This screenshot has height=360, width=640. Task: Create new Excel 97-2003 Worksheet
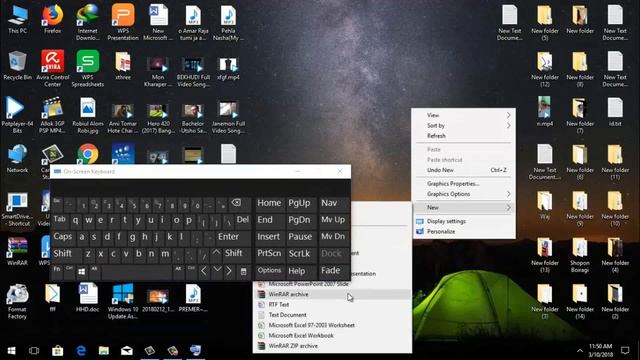click(x=332, y=325)
